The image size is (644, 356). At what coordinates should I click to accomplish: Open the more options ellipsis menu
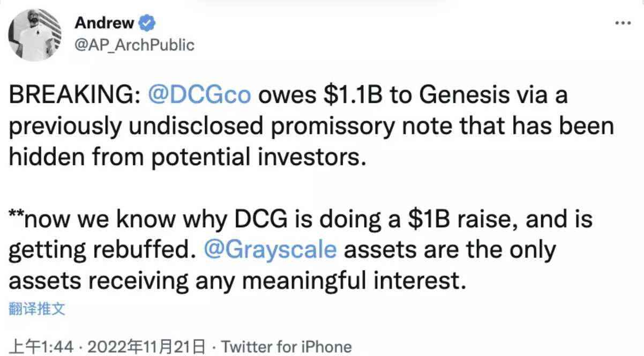[623, 24]
